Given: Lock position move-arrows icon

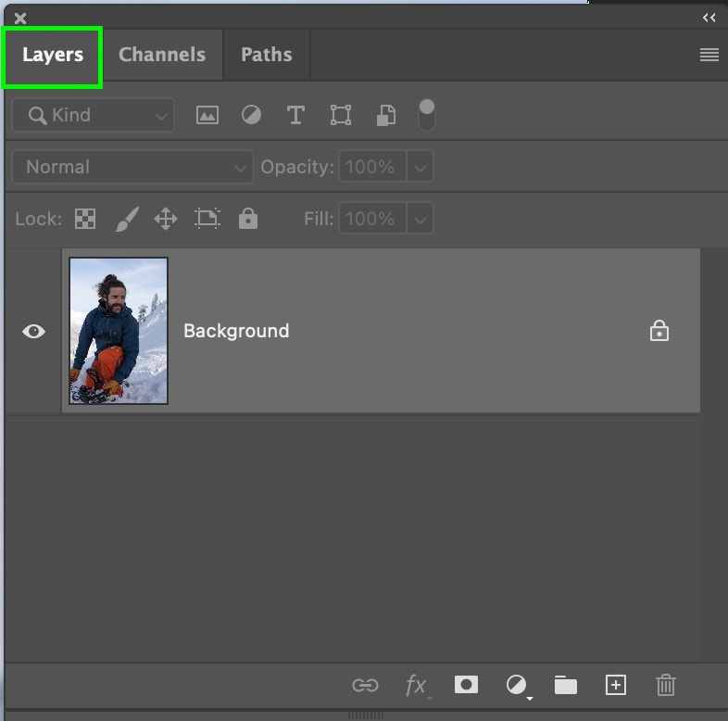Looking at the screenshot, I should point(166,219).
